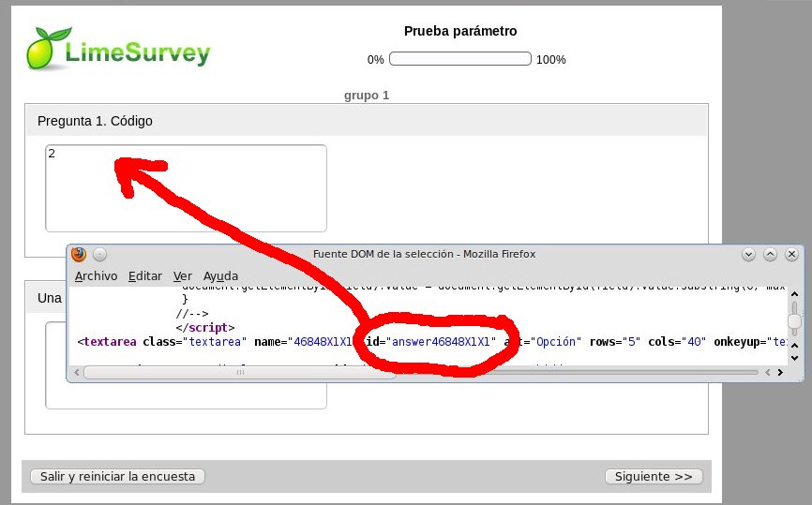Click the 'textarea' tag name in the source
This screenshot has width=812, height=505.
pyautogui.click(x=110, y=342)
